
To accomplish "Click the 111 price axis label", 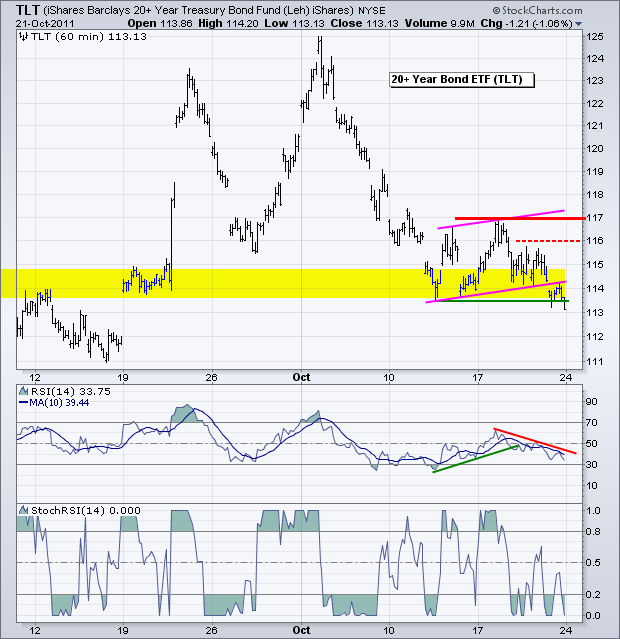I will point(594,361).
